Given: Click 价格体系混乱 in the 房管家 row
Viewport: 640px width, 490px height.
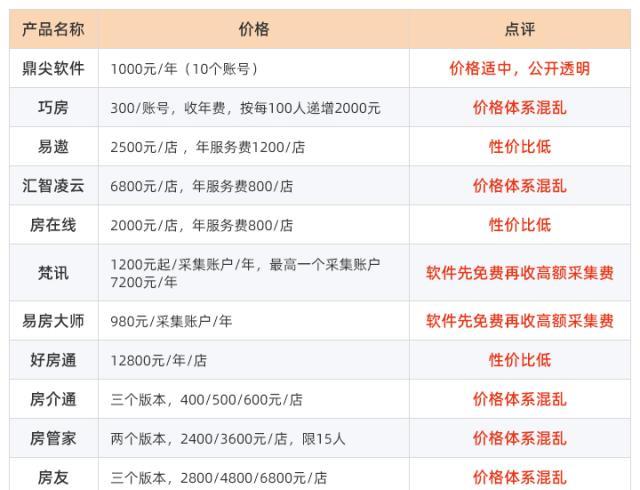Looking at the screenshot, I should tap(520, 439).
